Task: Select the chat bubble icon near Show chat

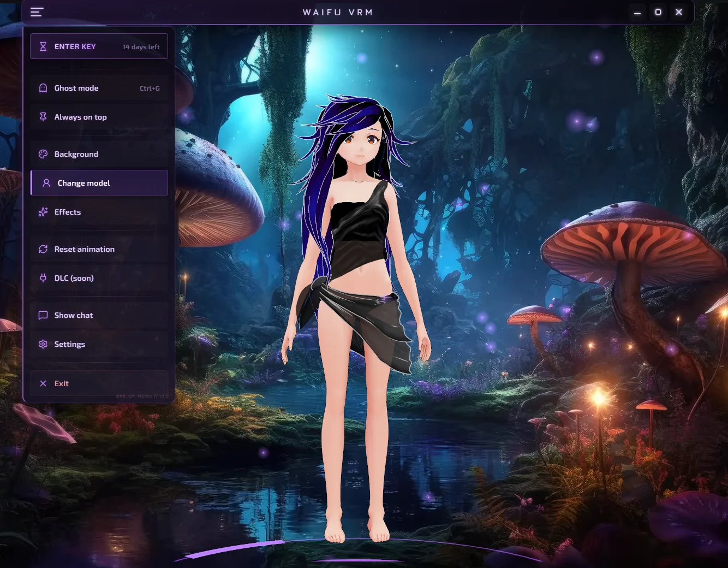Action: [x=43, y=315]
